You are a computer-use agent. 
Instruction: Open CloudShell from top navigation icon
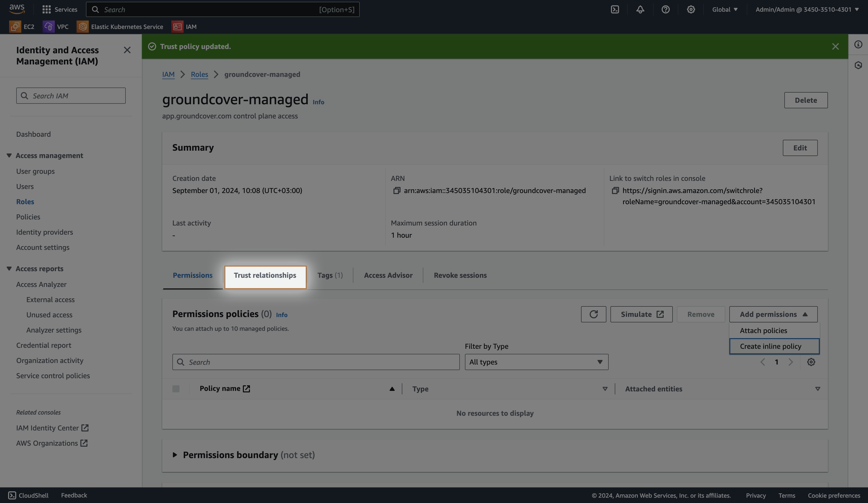[615, 9]
